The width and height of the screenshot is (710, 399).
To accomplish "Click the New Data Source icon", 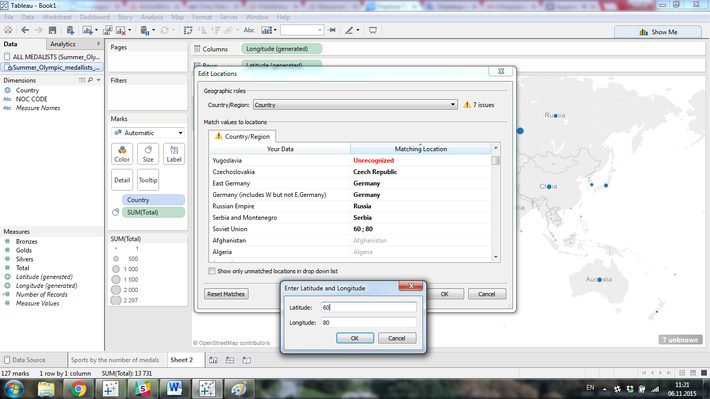I will tap(70, 30).
